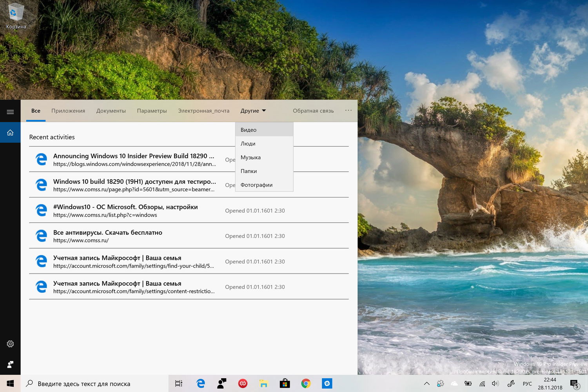588x392 pixels.
Task: Collapse the Другие dropdown filter
Action: pos(253,111)
